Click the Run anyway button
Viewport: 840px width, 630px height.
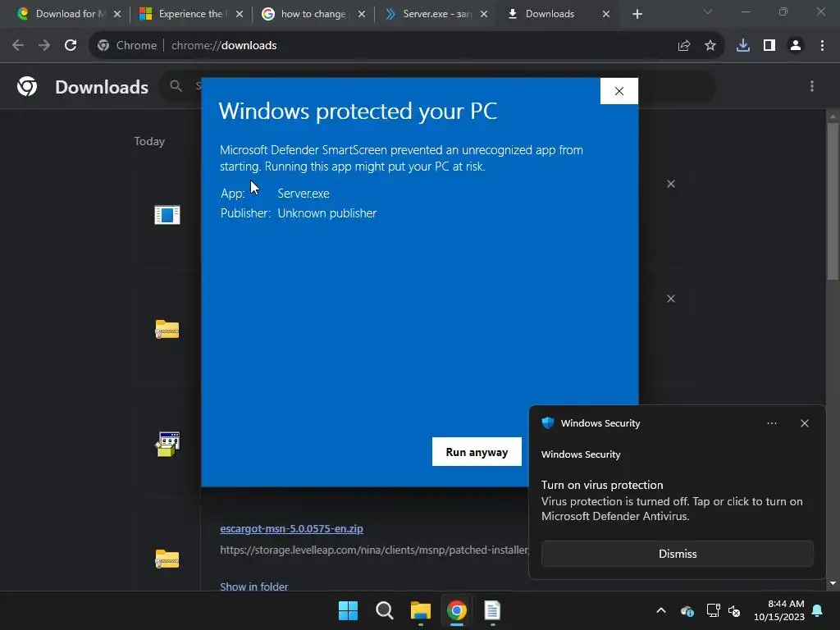click(x=477, y=452)
